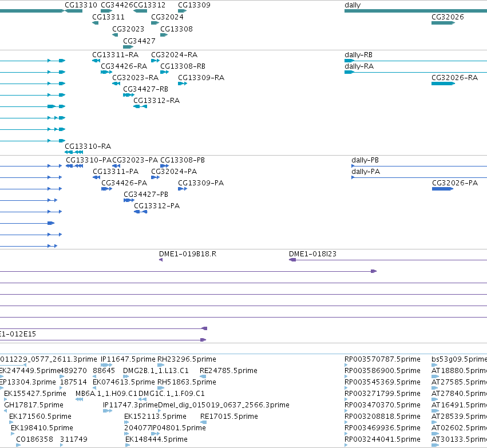Click the CG34427-RB transcript glyph

coord(129,95)
